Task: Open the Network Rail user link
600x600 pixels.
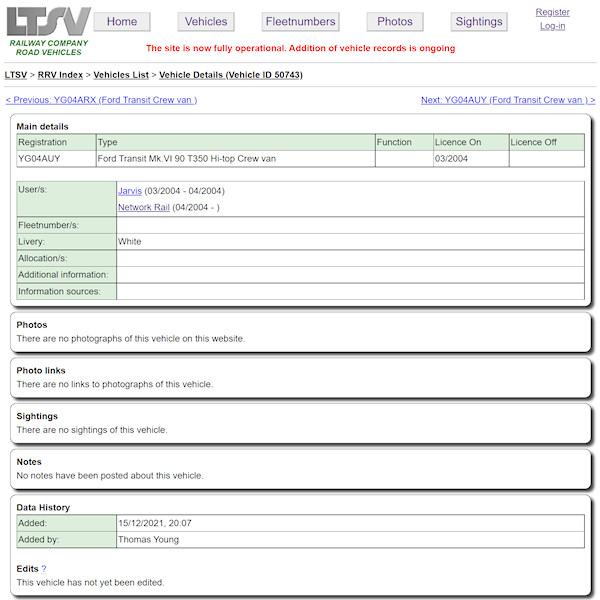Action: click(143, 207)
